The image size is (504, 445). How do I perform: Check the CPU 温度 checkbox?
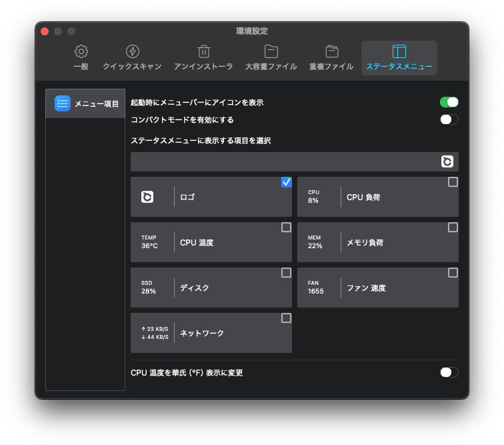pyautogui.click(x=287, y=228)
